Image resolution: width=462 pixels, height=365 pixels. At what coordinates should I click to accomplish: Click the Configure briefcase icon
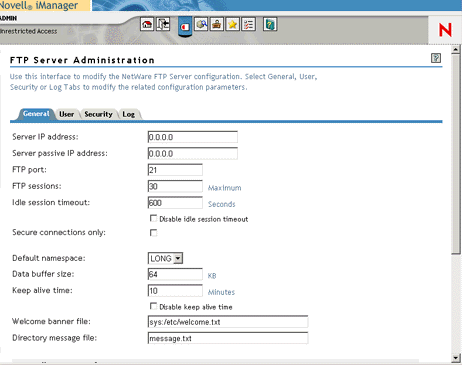pos(217,24)
